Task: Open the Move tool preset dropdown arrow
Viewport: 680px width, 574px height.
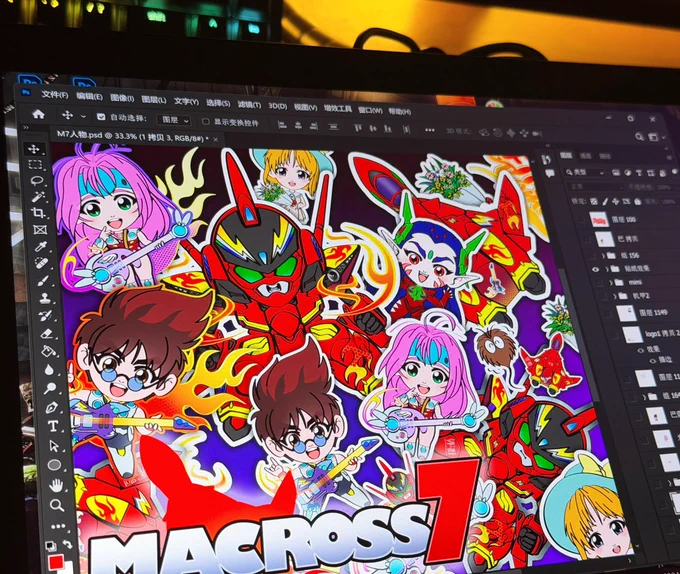Action: tap(83, 116)
